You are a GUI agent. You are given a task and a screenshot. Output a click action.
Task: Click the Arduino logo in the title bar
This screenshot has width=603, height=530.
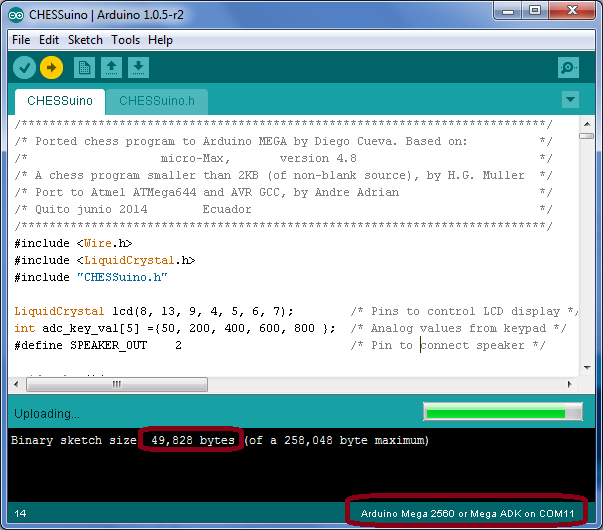16,15
